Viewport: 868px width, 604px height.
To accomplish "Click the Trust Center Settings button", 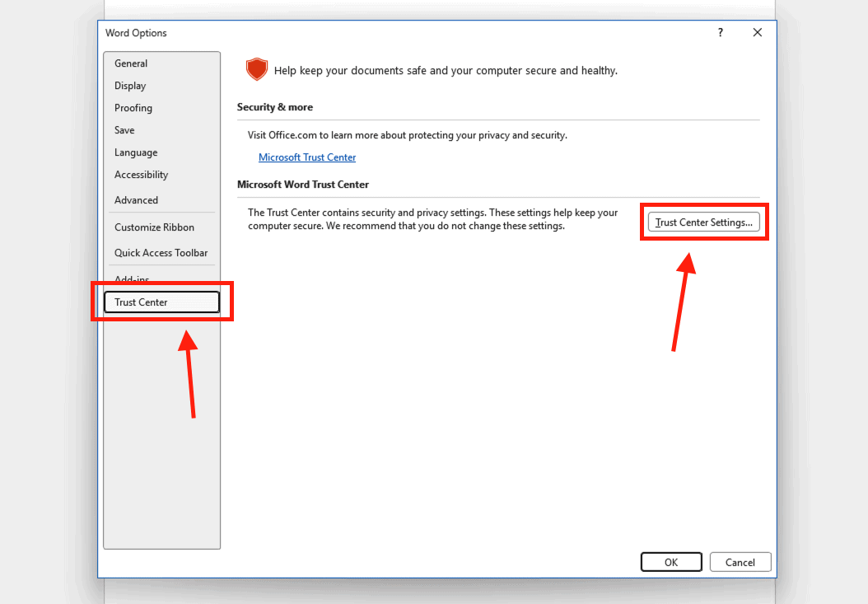I will click(703, 222).
